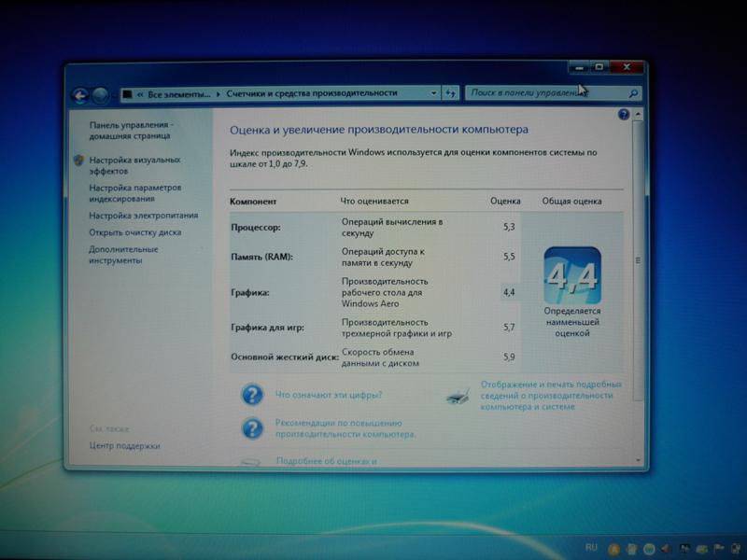Go back using the Back arrow button
Image resolution: width=747 pixels, height=560 pixels.
point(80,96)
